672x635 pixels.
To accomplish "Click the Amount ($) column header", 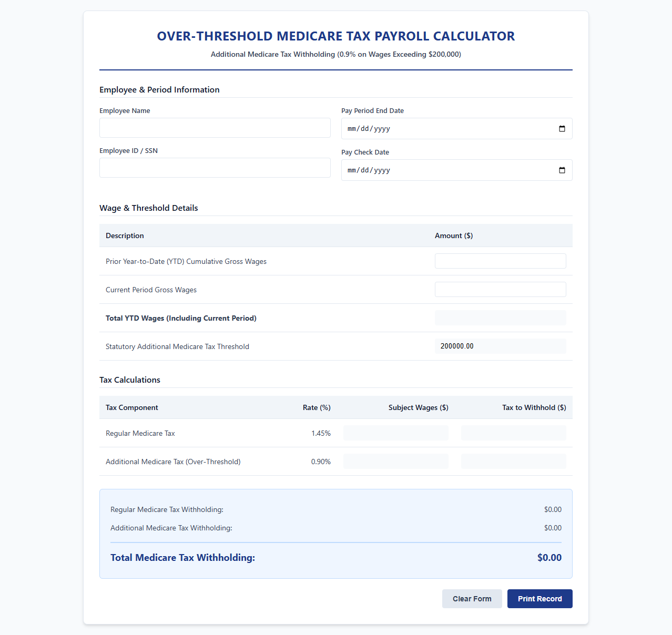I will [x=454, y=235].
